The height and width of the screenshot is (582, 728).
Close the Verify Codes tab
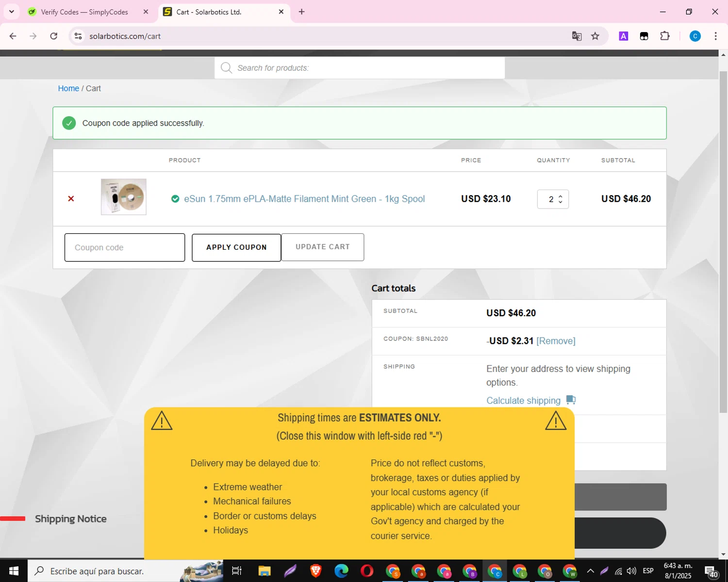coord(146,12)
